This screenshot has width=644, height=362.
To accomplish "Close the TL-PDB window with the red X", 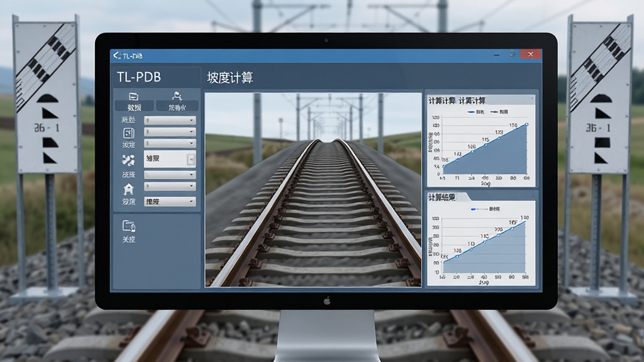I will pos(531,54).
